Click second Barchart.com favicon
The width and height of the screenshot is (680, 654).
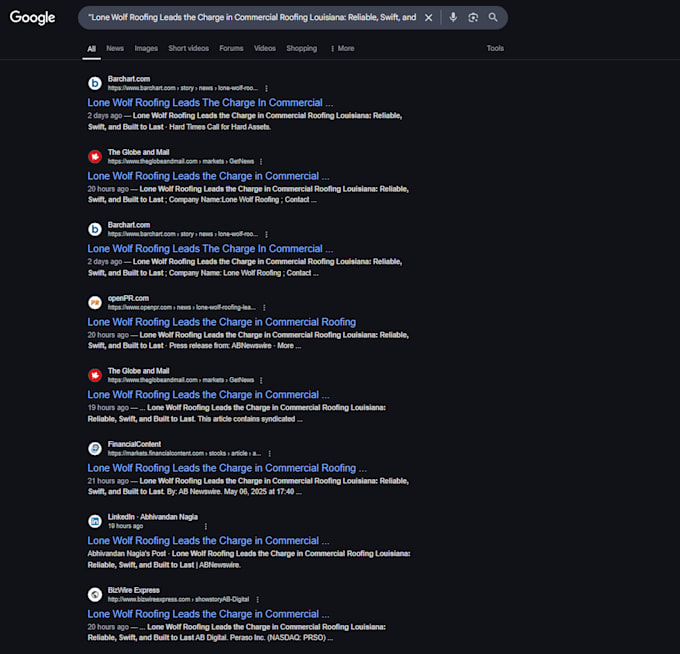pyautogui.click(x=95, y=229)
